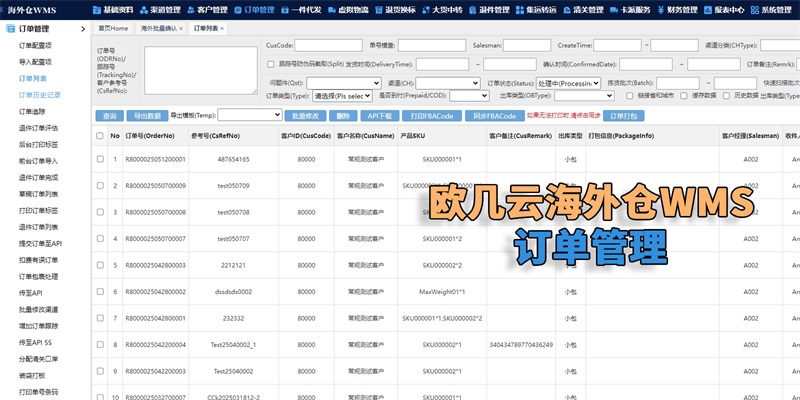This screenshot has height=400, width=800.
Task: Open the 渠道(CH) dropdown
Action: [x=447, y=83]
